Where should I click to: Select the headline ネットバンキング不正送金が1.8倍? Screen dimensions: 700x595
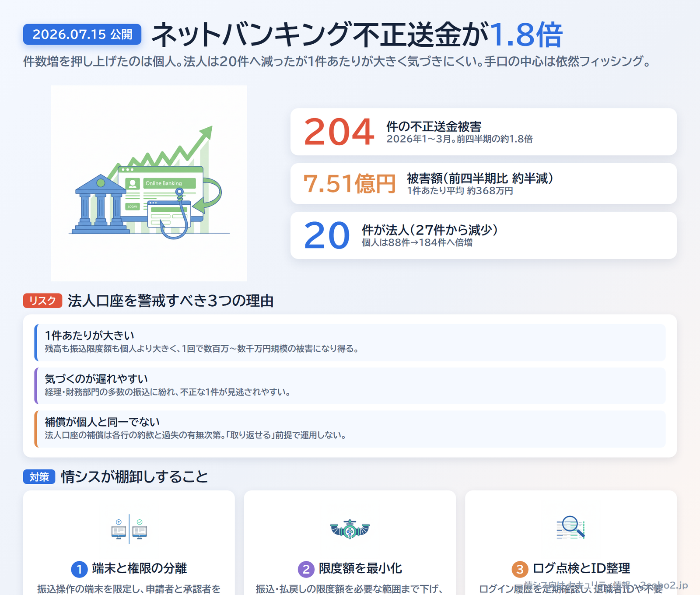click(357, 35)
